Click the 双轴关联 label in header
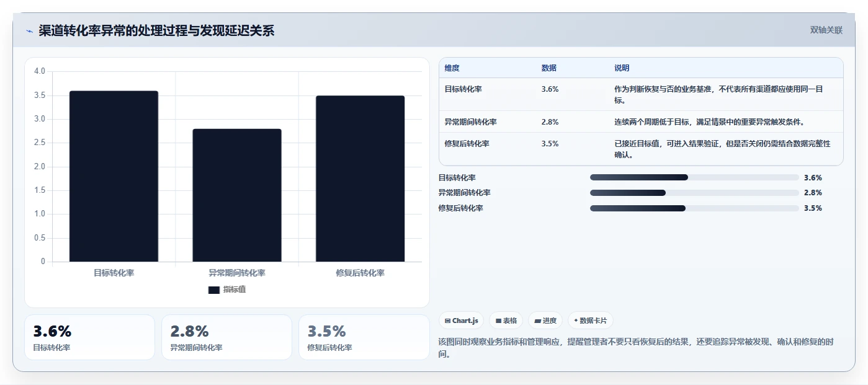 pyautogui.click(x=826, y=30)
